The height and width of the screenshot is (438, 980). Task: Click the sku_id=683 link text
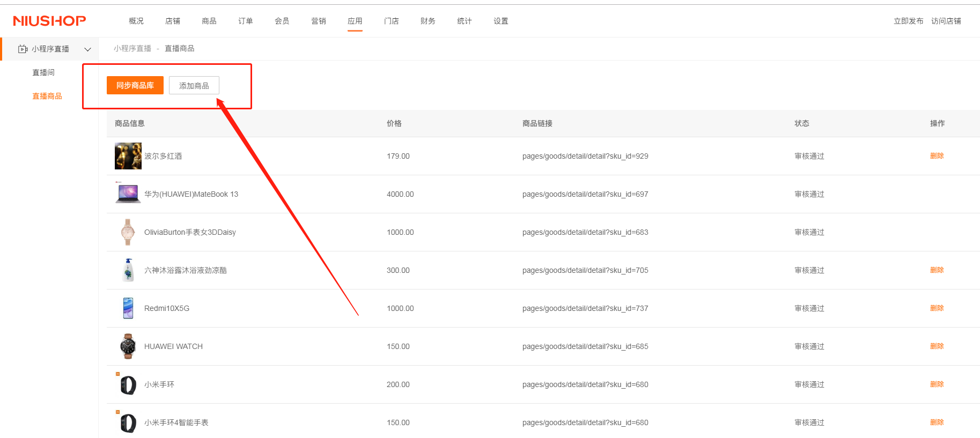click(585, 232)
